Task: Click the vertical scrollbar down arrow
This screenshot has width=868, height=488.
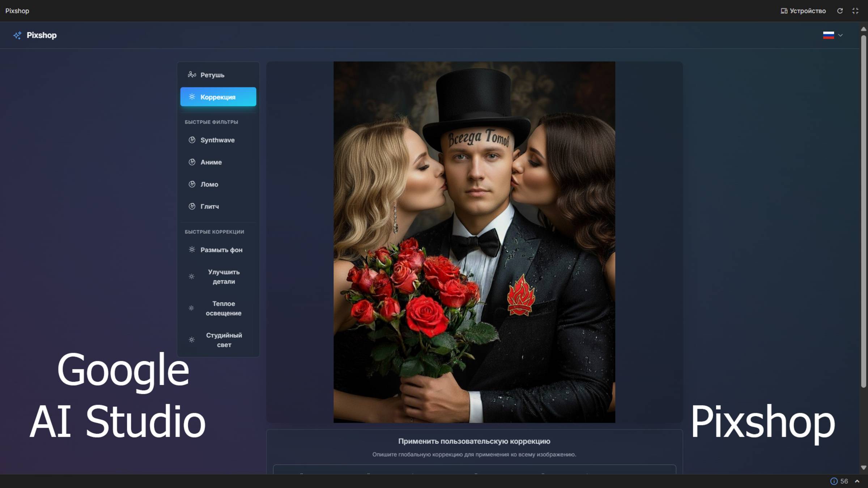Action: click(x=863, y=467)
